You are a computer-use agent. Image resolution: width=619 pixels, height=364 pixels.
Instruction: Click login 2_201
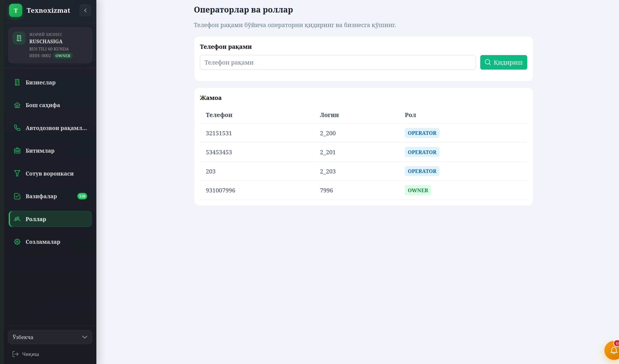[328, 152]
